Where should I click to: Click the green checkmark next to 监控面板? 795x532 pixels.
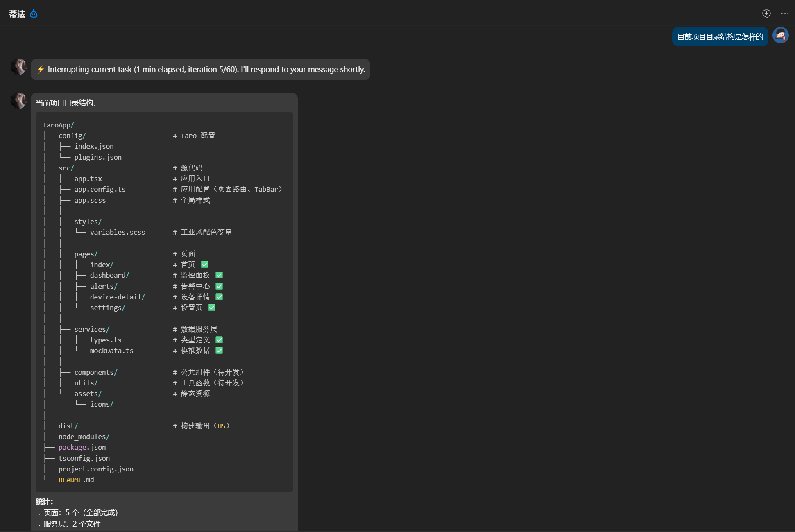219,275
